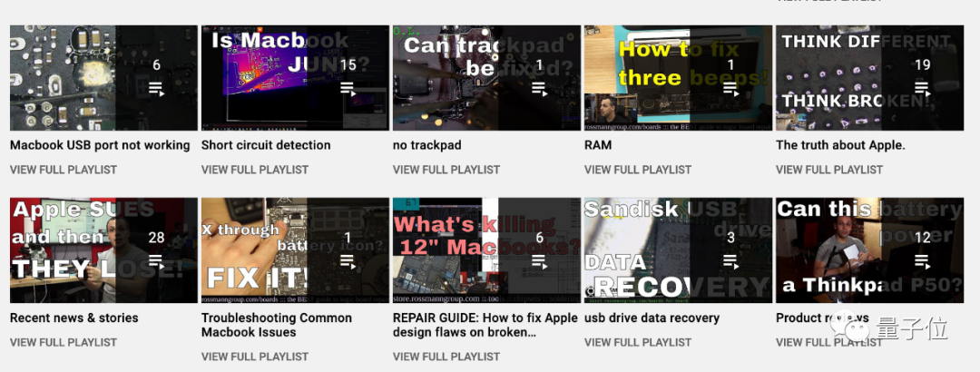
Task: Click the 'usb drive data recovery' title
Action: point(652,318)
